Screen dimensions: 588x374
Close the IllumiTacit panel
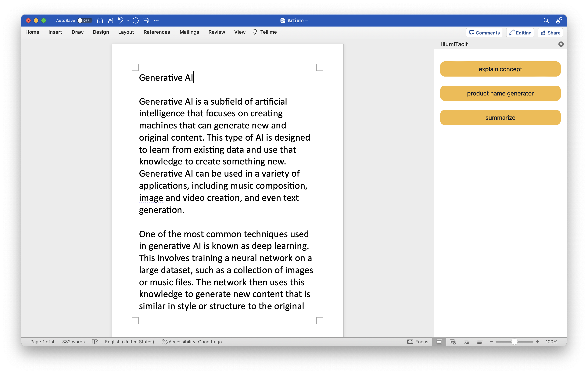tap(561, 44)
